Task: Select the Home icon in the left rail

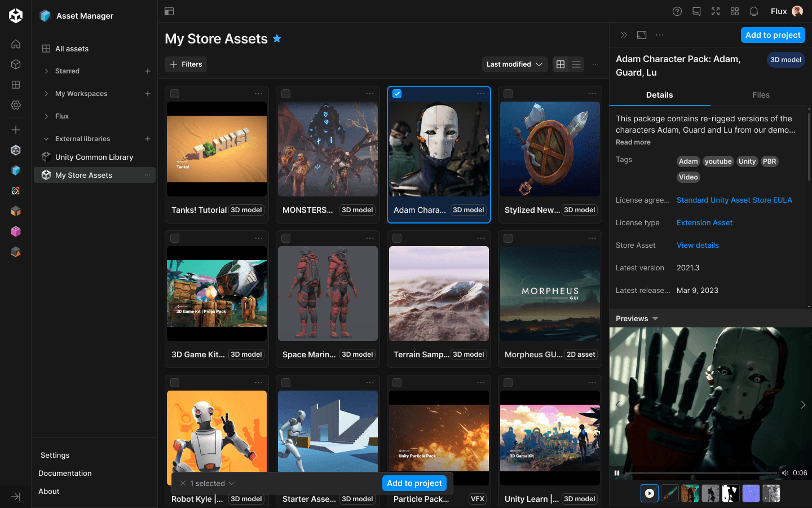Action: [16, 44]
